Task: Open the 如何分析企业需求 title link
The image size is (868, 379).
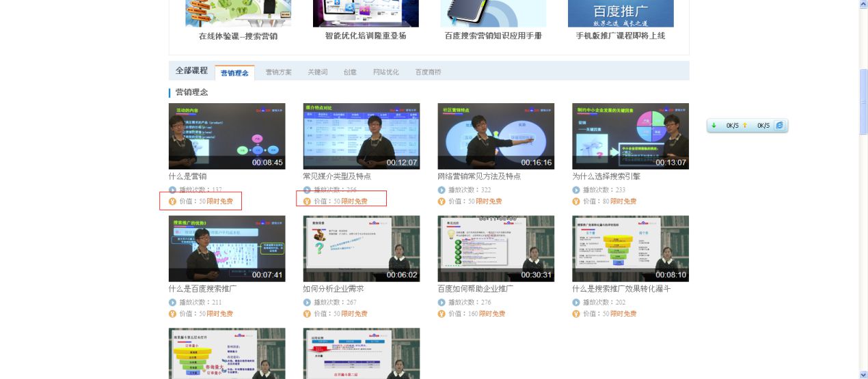Action: (334, 289)
